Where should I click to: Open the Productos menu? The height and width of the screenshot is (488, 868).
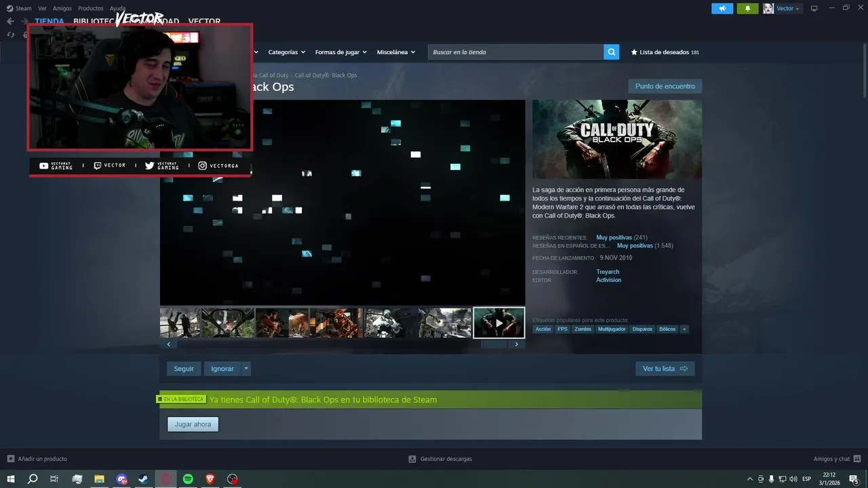90,8
